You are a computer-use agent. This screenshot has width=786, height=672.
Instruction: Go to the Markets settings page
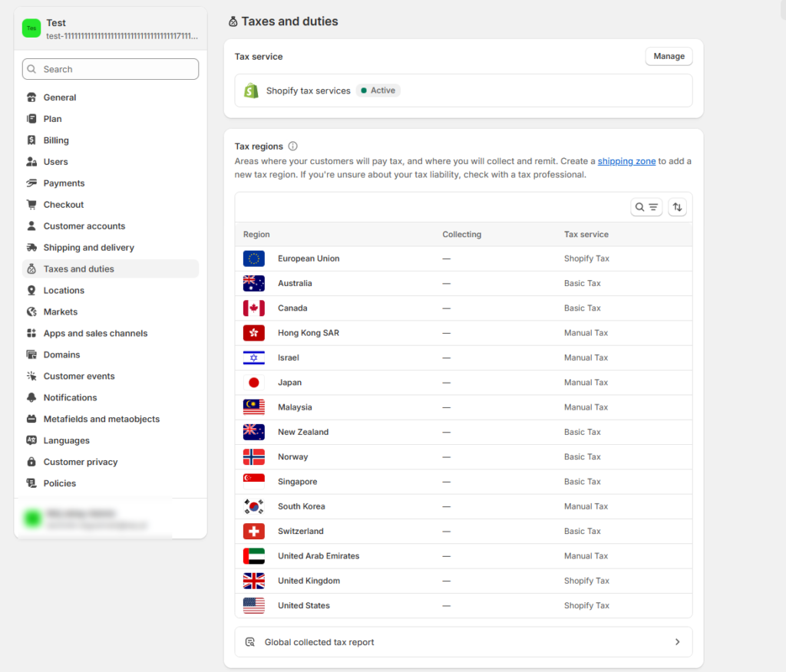tap(61, 312)
